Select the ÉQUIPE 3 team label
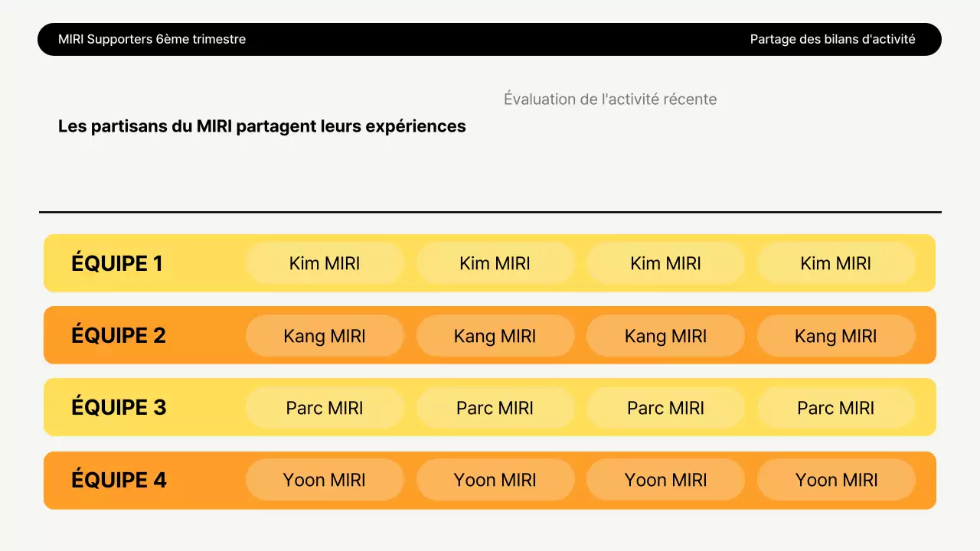 (119, 407)
